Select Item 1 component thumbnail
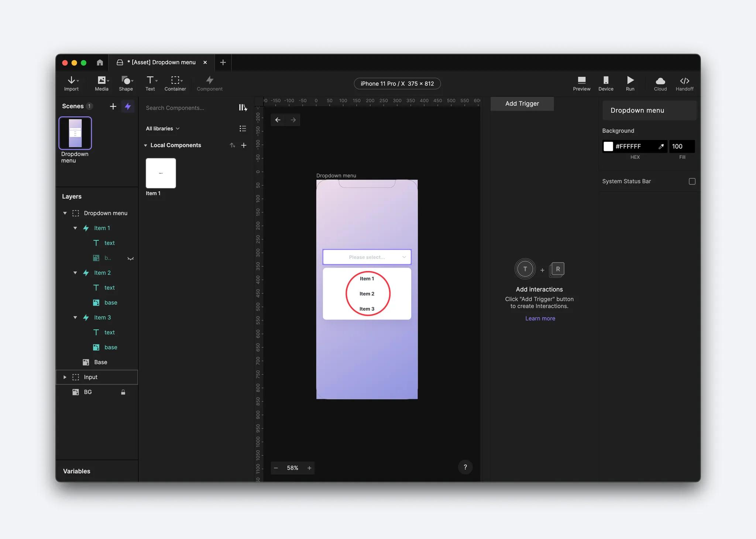756x539 pixels. (161, 173)
